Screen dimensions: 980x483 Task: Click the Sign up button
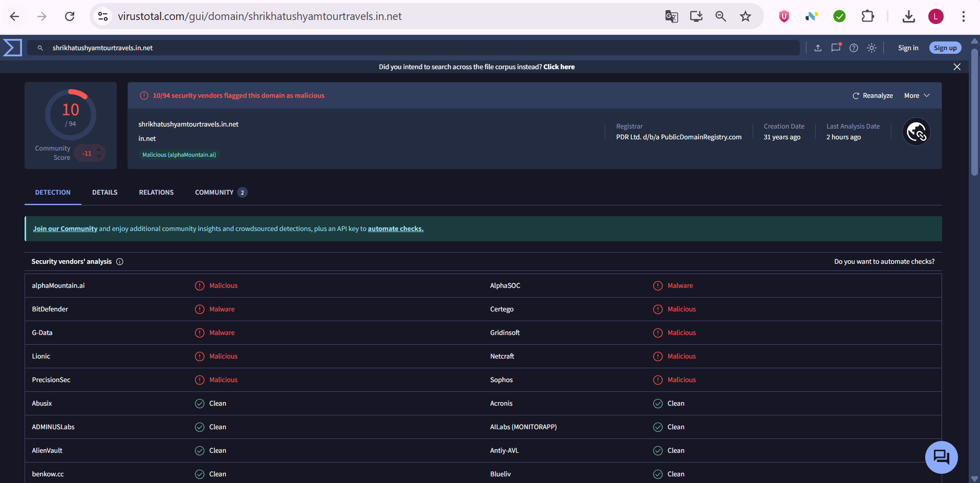tap(945, 48)
